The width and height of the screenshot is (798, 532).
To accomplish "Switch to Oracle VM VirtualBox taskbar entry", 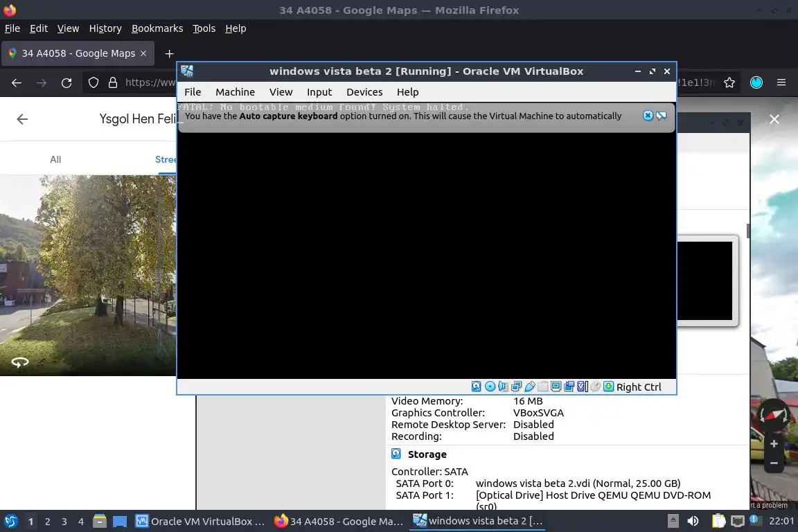I will tap(200, 522).
